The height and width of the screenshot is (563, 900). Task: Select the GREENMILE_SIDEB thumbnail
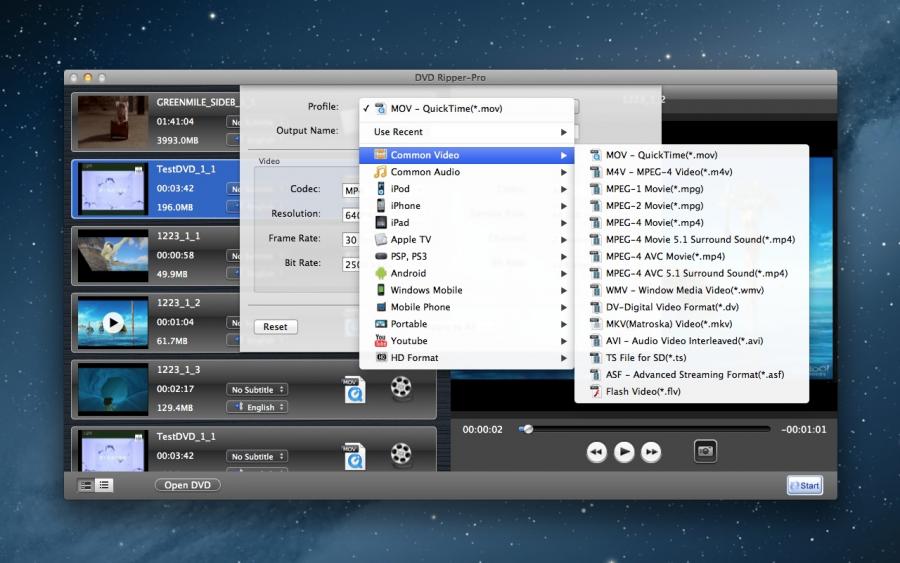coord(113,122)
